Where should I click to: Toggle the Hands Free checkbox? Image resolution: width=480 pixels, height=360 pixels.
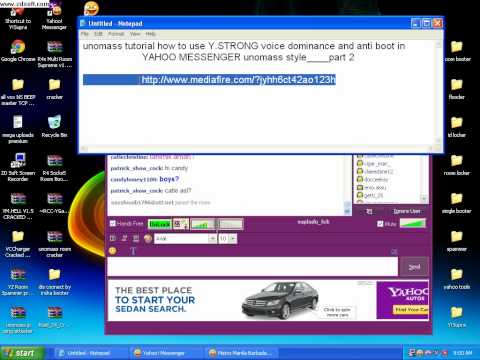tap(113, 223)
